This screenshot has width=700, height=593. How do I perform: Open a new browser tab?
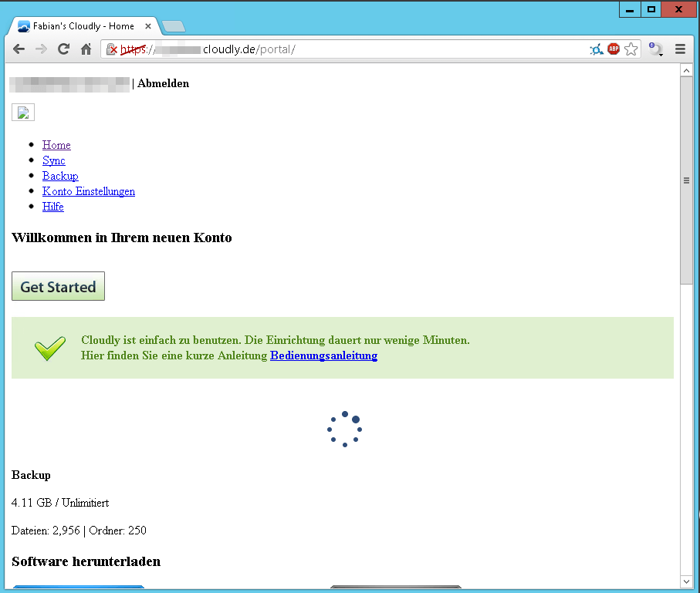174,27
